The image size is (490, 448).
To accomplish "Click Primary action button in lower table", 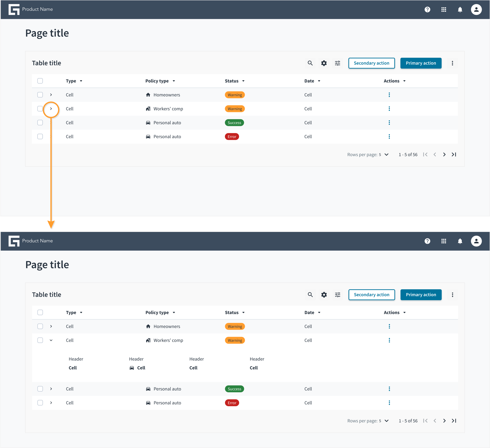I will 421,295.
